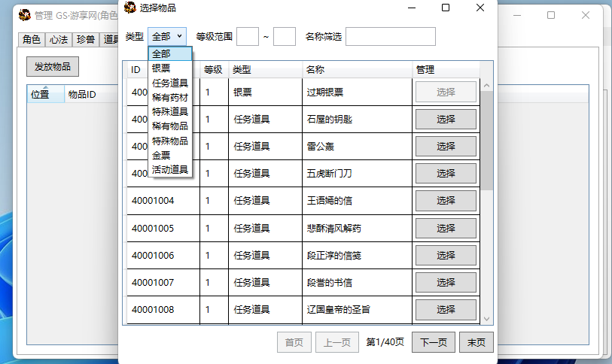Click the 发放物品 button

point(53,66)
